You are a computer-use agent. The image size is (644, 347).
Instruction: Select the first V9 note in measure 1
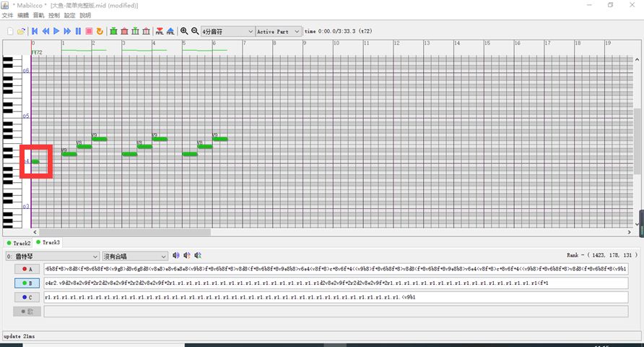point(69,154)
